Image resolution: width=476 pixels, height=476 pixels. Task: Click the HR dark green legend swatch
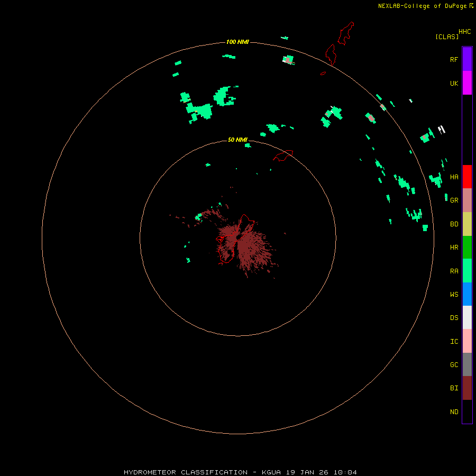(x=467, y=248)
